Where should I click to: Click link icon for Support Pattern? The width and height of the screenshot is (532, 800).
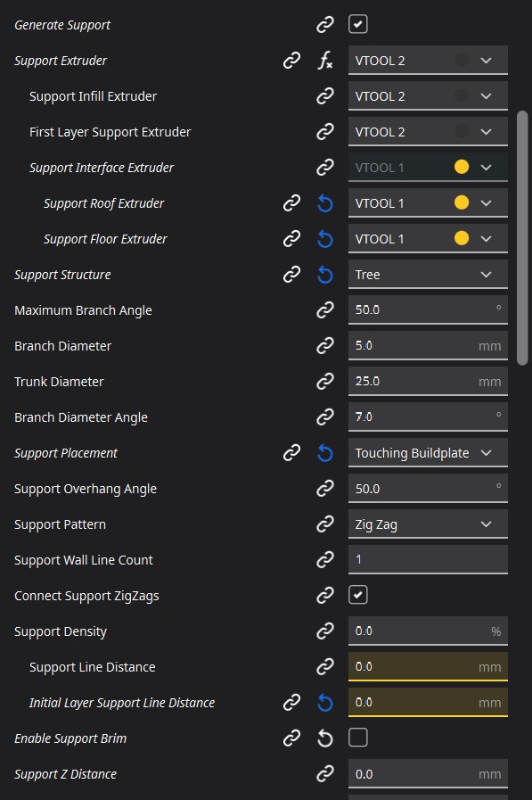pos(324,524)
